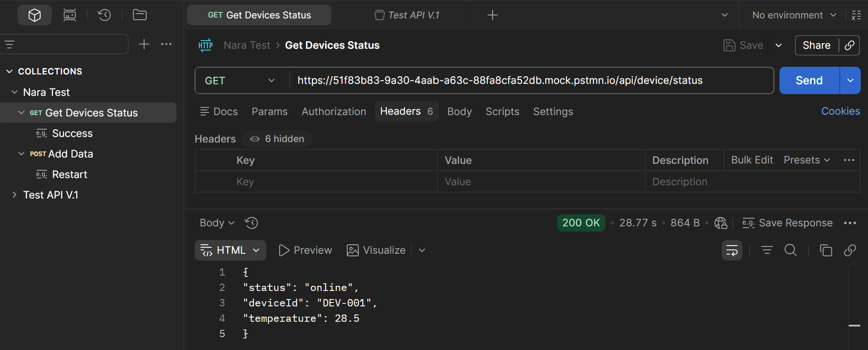
Task: Open the Visualize options chevron
Action: pos(422,250)
